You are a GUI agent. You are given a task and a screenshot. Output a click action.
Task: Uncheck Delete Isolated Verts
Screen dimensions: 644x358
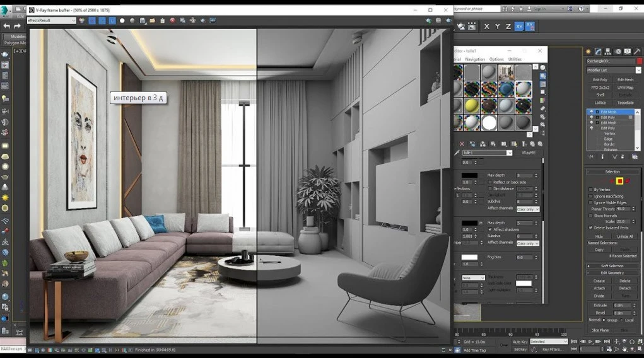pyautogui.click(x=591, y=228)
